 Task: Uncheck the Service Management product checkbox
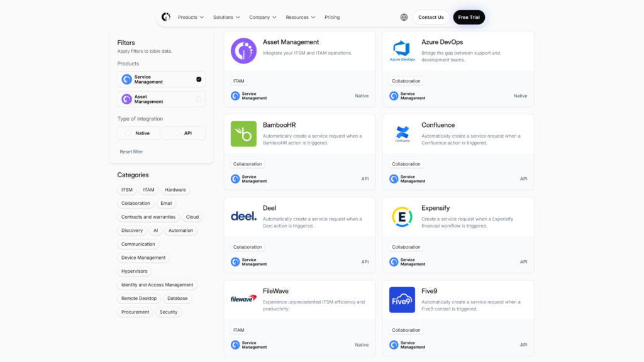199,79
